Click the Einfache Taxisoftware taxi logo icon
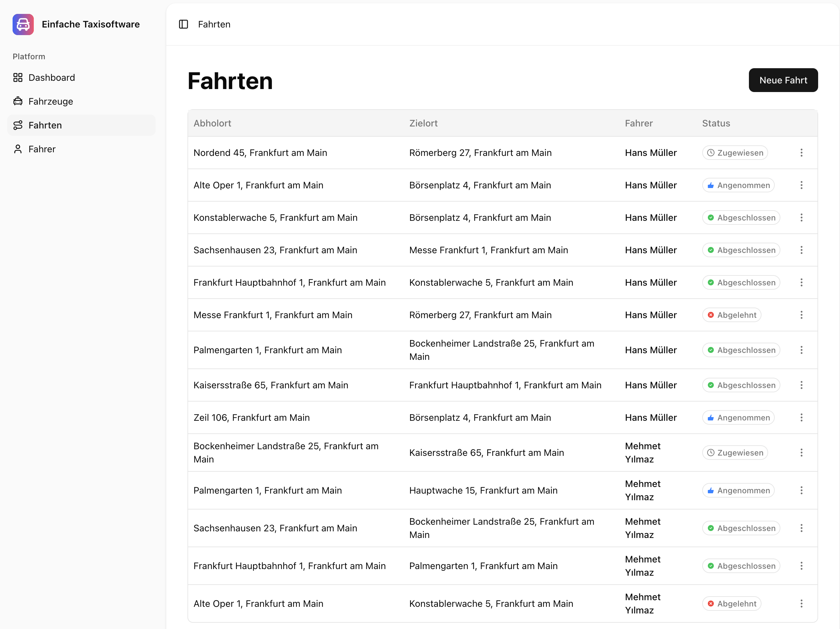840x629 pixels. (x=23, y=24)
